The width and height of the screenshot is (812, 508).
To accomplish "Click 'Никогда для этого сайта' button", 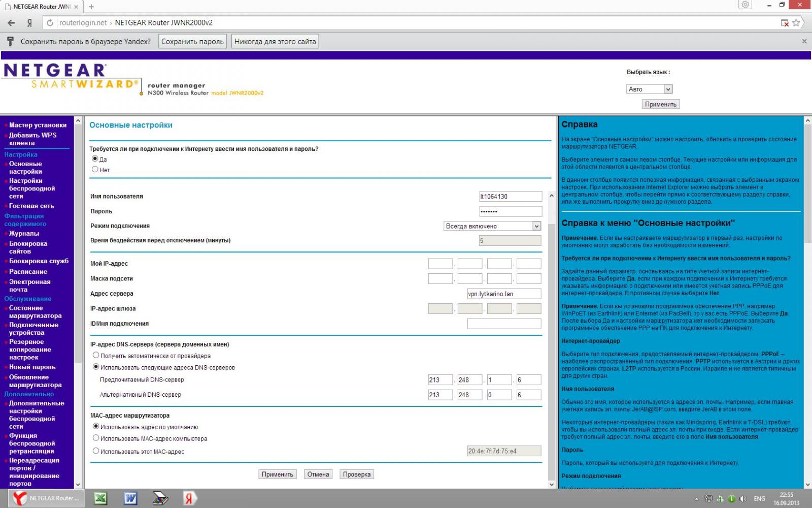I will [275, 42].
